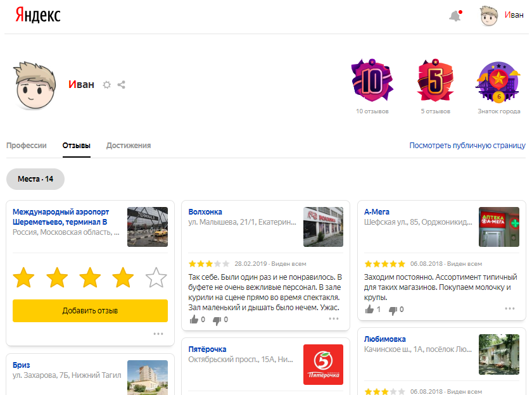Open the Достижения tab

tap(129, 146)
